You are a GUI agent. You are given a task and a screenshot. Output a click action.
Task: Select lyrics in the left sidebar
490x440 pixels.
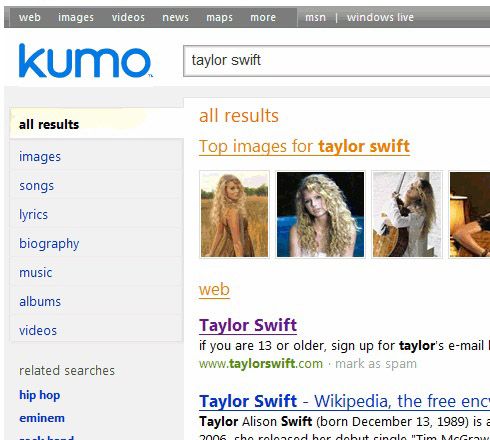point(33,215)
